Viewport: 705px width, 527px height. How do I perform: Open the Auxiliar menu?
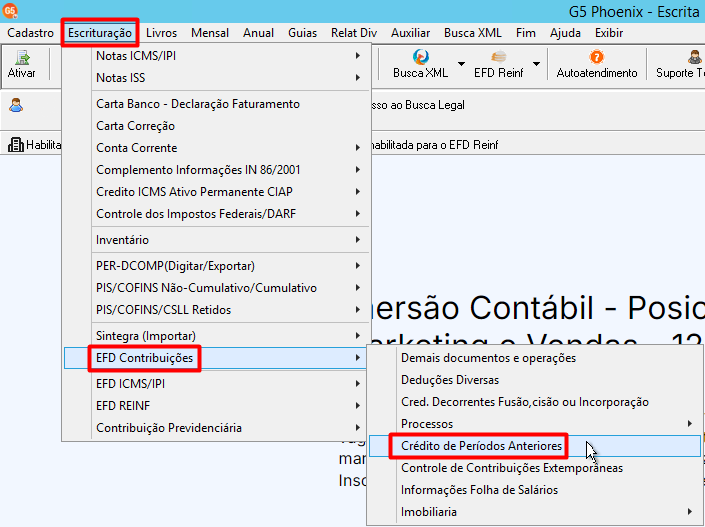[x=411, y=33]
